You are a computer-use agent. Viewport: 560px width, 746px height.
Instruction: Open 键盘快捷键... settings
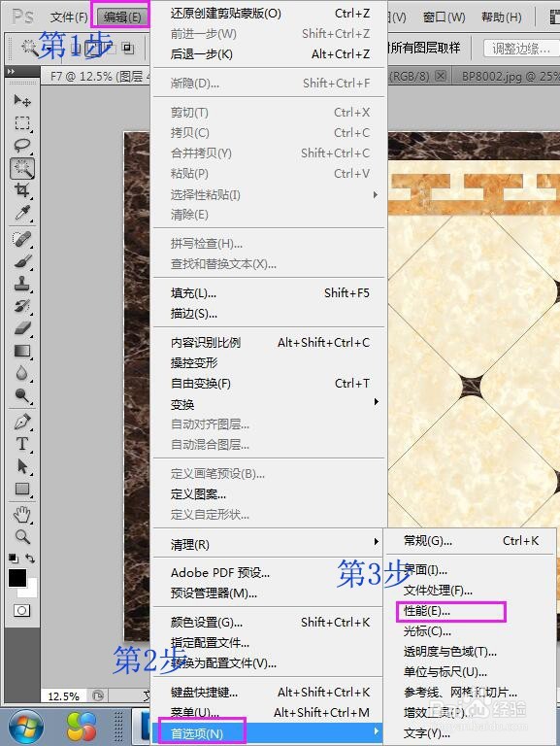pos(268,693)
